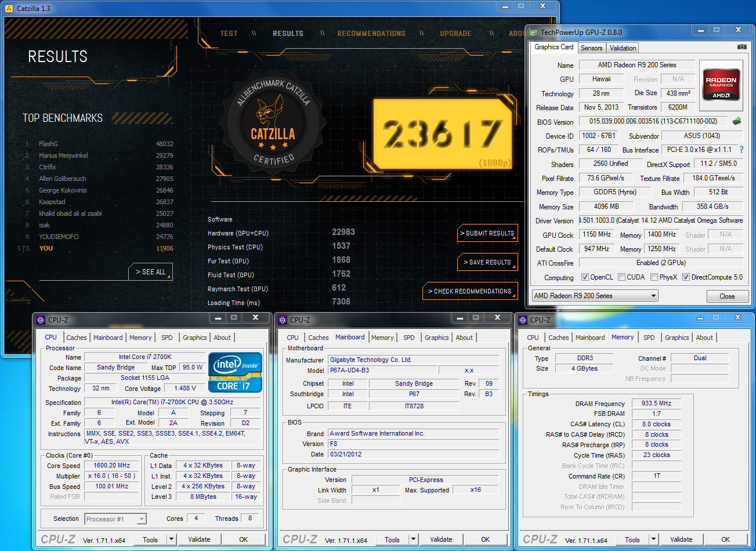Viewport: 756px width, 551px height.
Task: Toggle the PhysX checkbox
Action: [x=654, y=277]
